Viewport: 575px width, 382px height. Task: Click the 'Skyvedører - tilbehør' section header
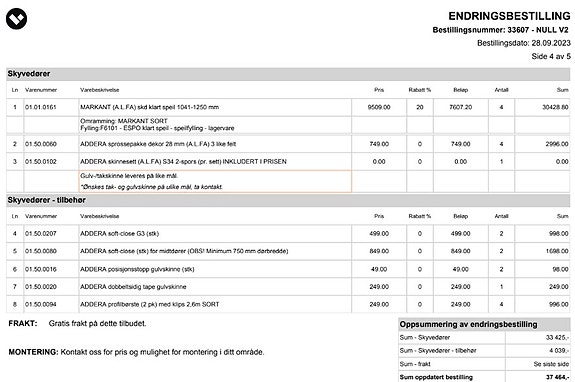click(x=288, y=200)
